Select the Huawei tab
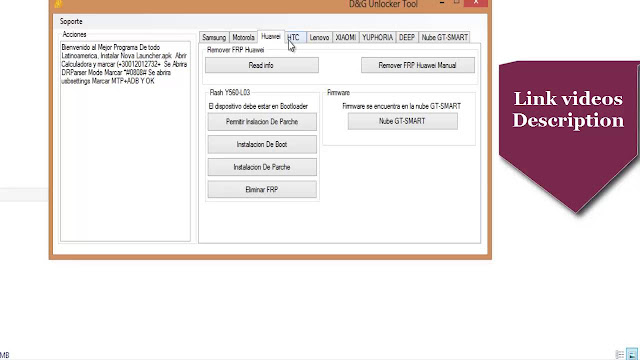640x360 pixels. (271, 36)
